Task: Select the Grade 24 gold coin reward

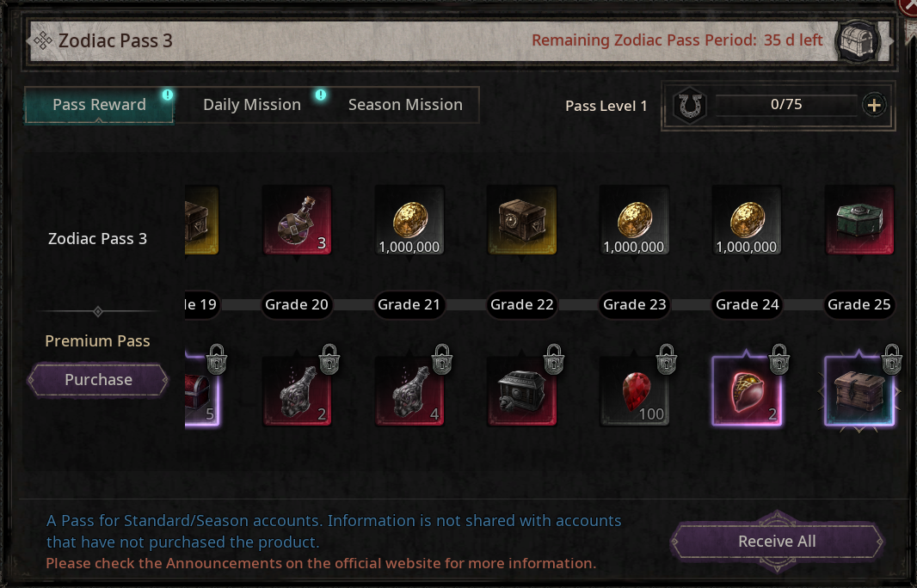Action: tap(747, 220)
